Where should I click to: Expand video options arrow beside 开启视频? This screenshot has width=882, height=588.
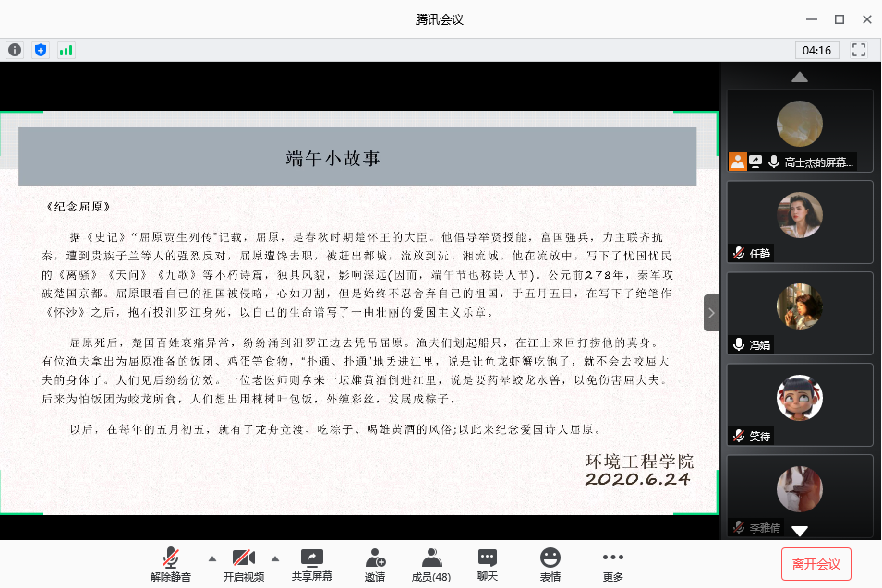click(x=274, y=558)
